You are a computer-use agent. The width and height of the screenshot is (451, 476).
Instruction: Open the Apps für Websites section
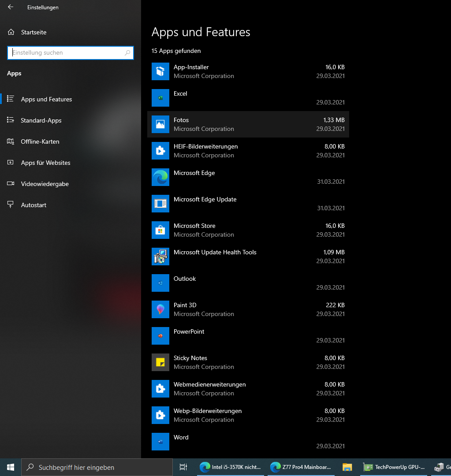tap(71, 163)
